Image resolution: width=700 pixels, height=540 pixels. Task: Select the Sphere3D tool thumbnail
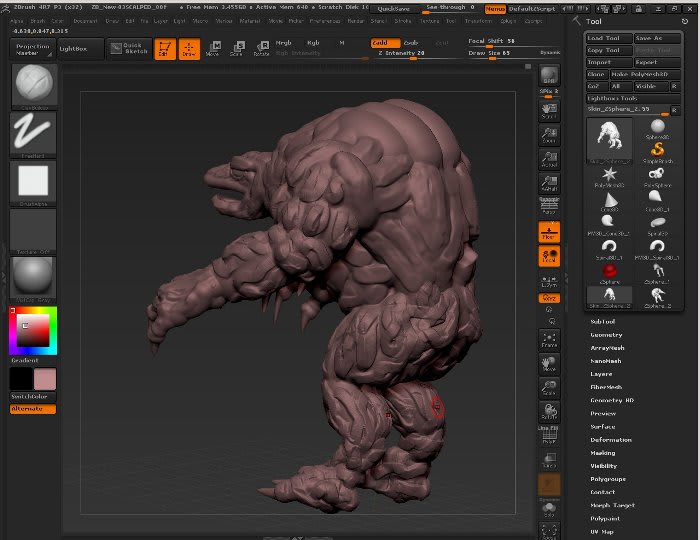coord(657,129)
